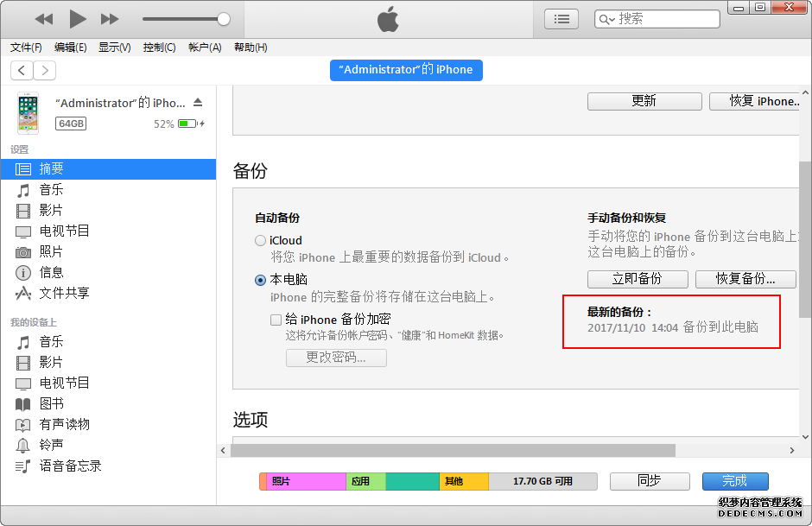Open 信息 settings item
This screenshot has height=526, width=812.
coord(108,272)
